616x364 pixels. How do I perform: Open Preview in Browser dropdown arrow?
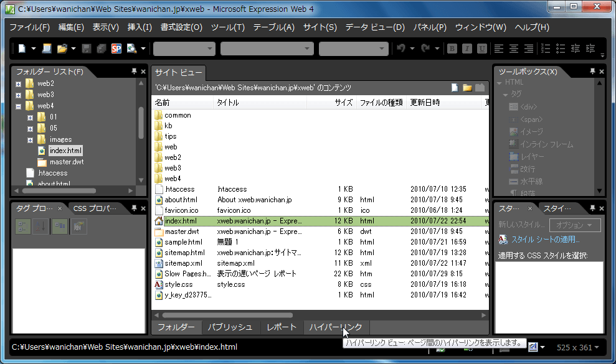click(143, 49)
